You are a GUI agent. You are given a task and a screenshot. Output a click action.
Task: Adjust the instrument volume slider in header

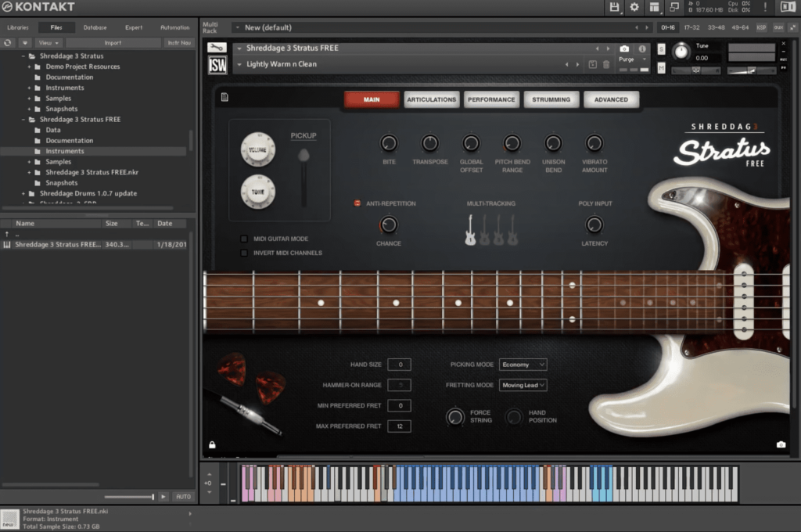coord(750,70)
